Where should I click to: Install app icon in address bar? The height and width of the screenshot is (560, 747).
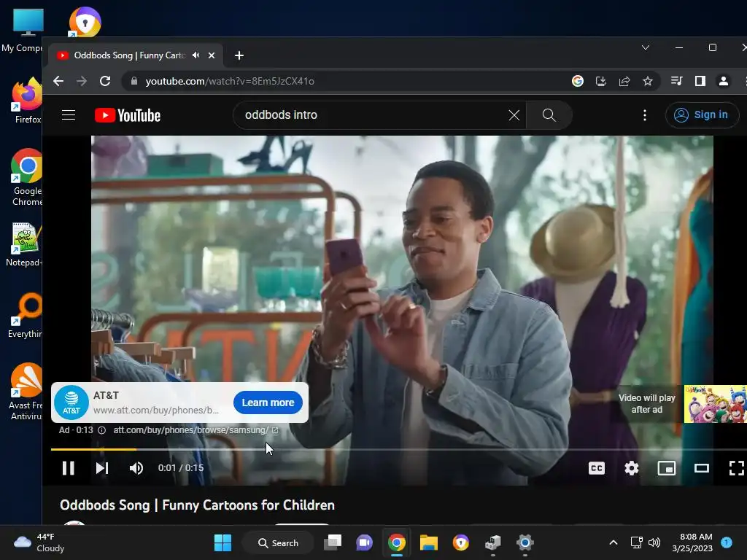601,81
